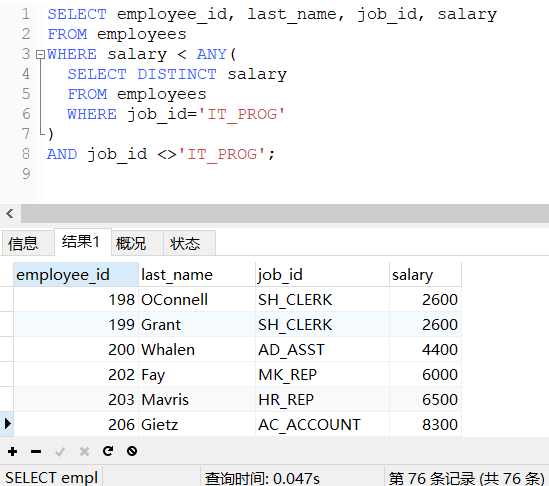Click the apply changes checkmark icon
The height and width of the screenshot is (486, 549).
click(60, 451)
